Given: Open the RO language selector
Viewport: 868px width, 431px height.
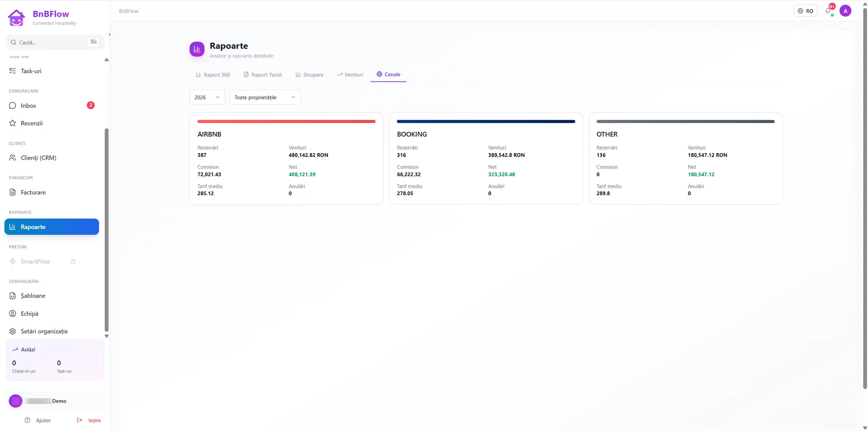Looking at the screenshot, I should 806,11.
